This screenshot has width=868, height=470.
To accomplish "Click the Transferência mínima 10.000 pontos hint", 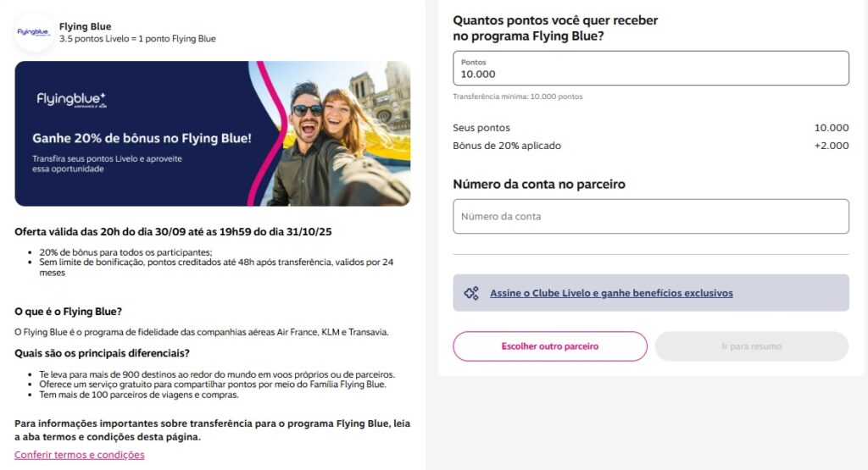I will (x=518, y=97).
